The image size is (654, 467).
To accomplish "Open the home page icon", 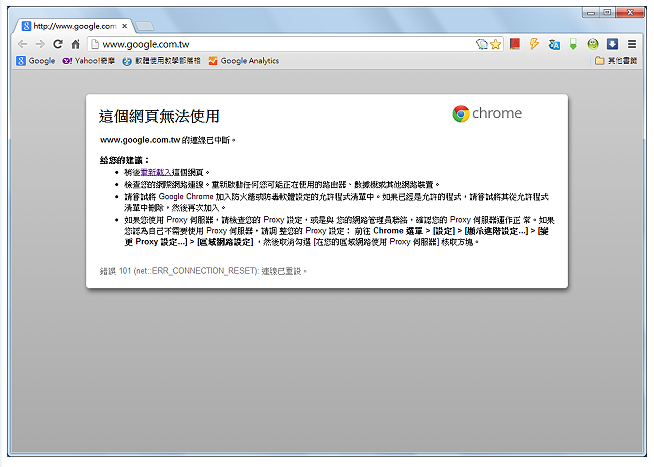I will tap(75, 44).
